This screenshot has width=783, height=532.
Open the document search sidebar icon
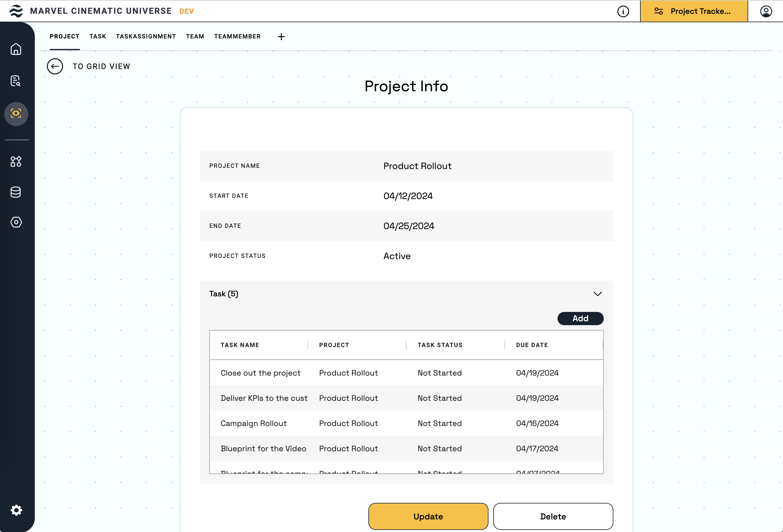(x=16, y=81)
